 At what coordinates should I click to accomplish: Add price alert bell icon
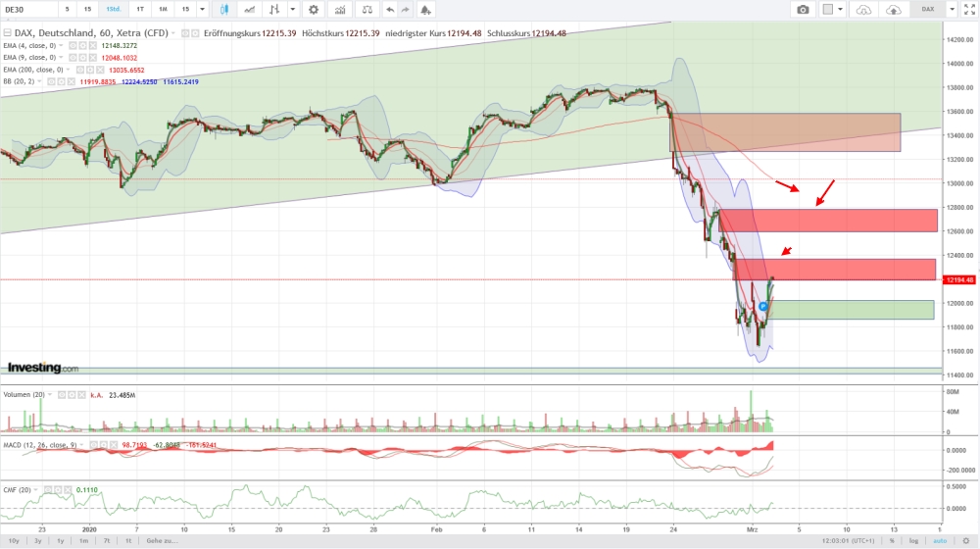(x=425, y=10)
